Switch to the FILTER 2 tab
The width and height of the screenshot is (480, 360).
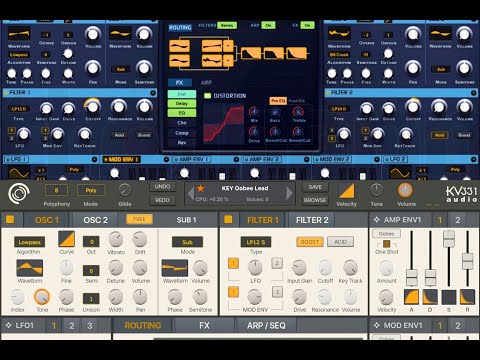[x=312, y=220]
